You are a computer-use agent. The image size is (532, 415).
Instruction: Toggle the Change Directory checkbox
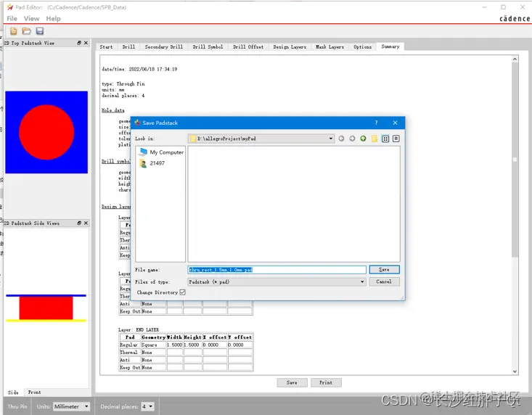183,292
